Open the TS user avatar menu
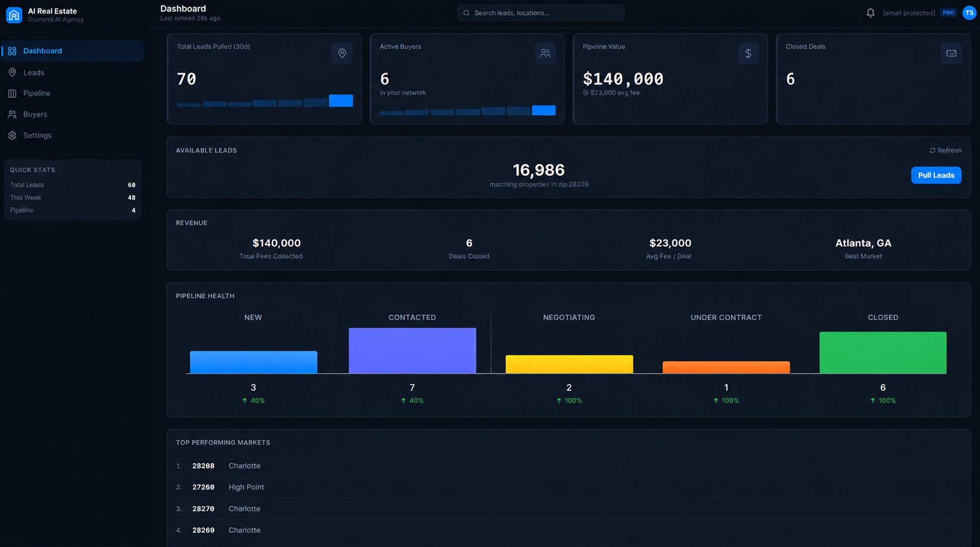This screenshot has width=980, height=547. click(x=969, y=13)
